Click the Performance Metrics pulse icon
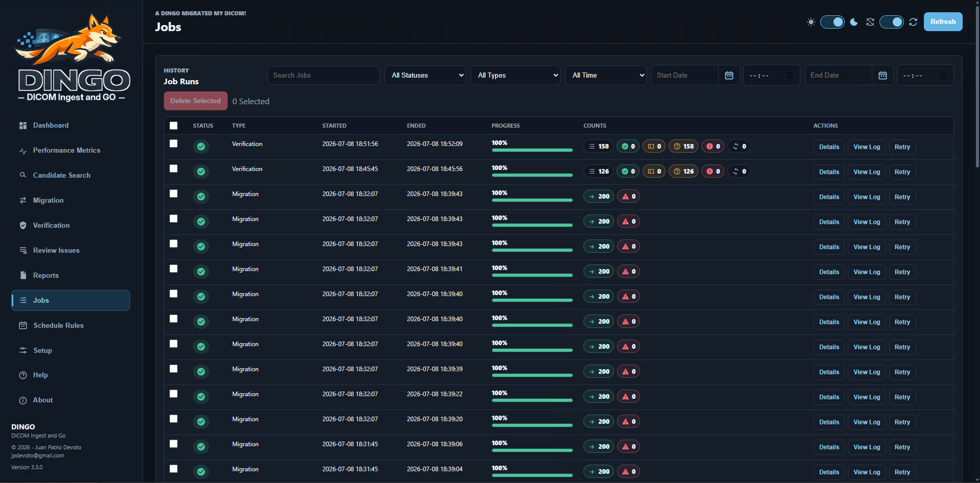This screenshot has height=483, width=980. pyautogui.click(x=23, y=151)
